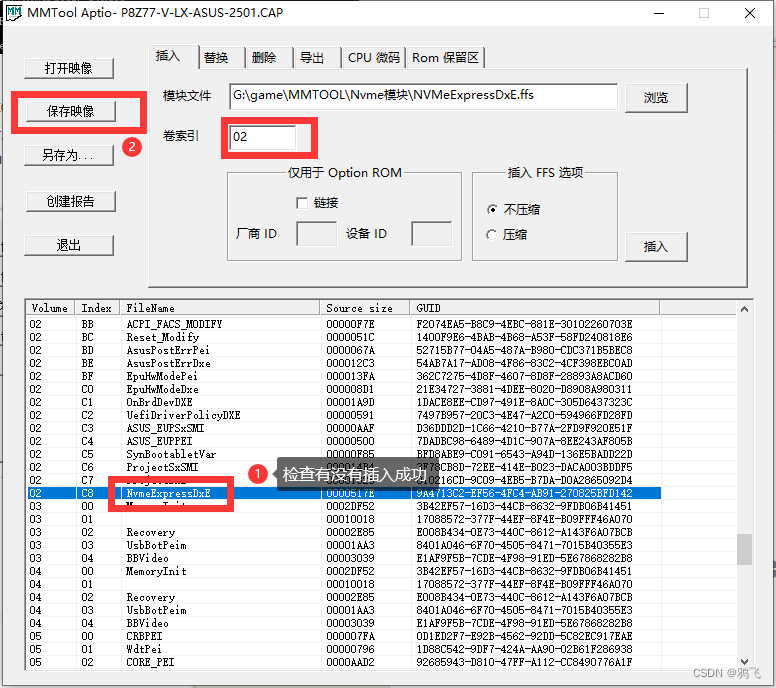The width and height of the screenshot is (776, 688).
Task: Select the ASUS_EUPPEI row
Action: (343, 441)
